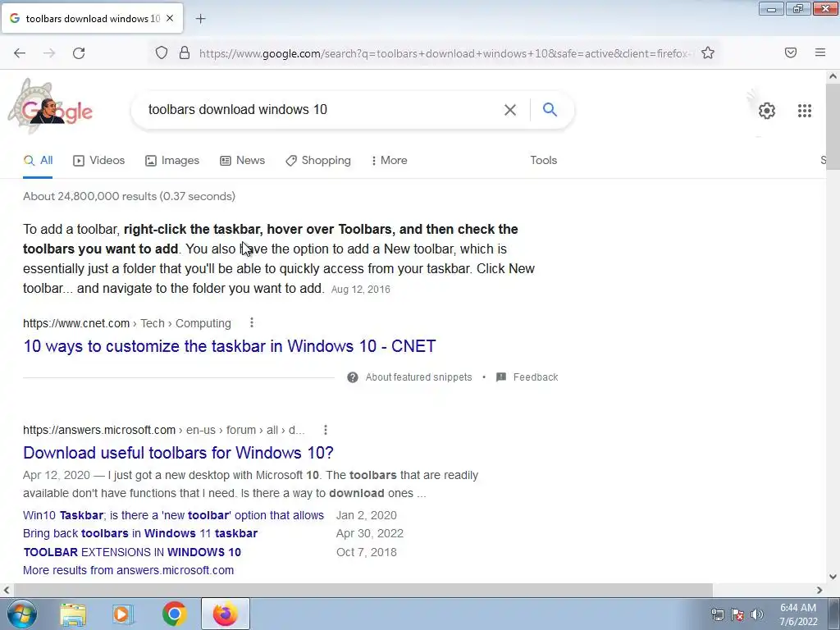The height and width of the screenshot is (630, 840).
Task: Click the vertical scrollbar up arrow
Action: click(x=833, y=76)
